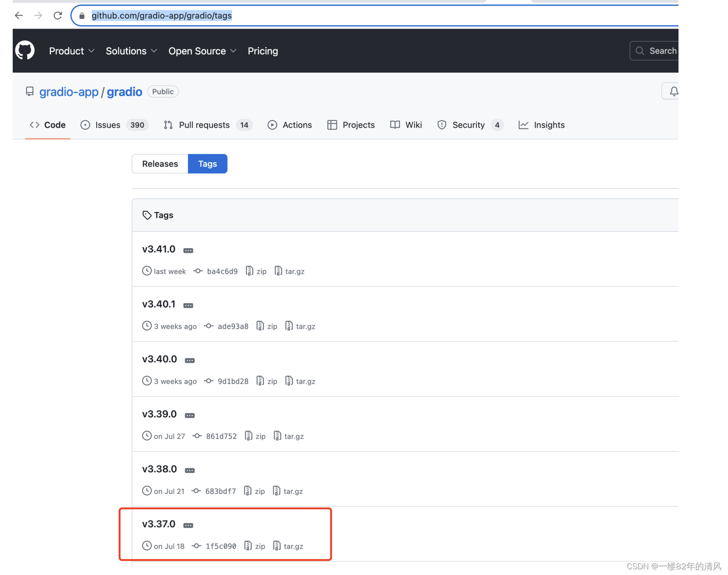Go to the Pricing page
Image resolution: width=728 pixels, height=575 pixels.
point(263,51)
